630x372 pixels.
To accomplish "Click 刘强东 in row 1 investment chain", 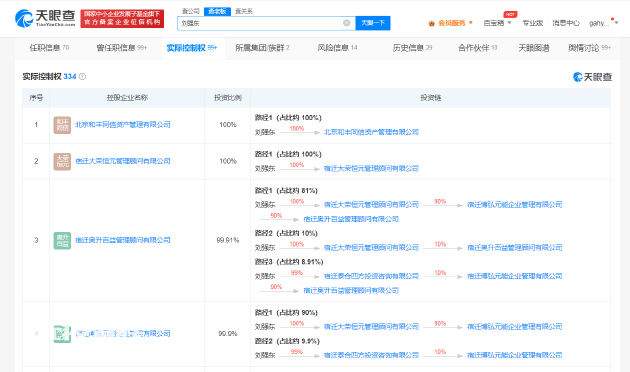I will 265,132.
